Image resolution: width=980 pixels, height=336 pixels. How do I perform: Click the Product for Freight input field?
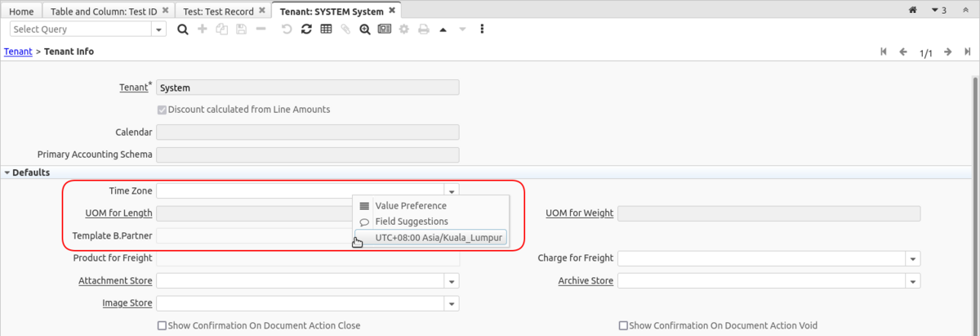[307, 258]
